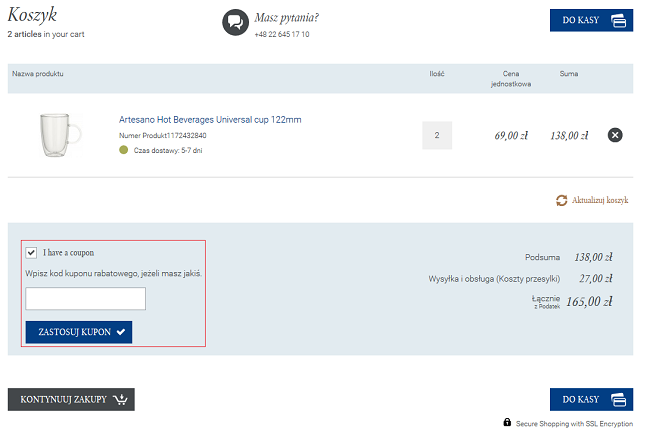
Task: Open the Artesano Hot Beverages Universal cup link
Action: pyautogui.click(x=210, y=120)
